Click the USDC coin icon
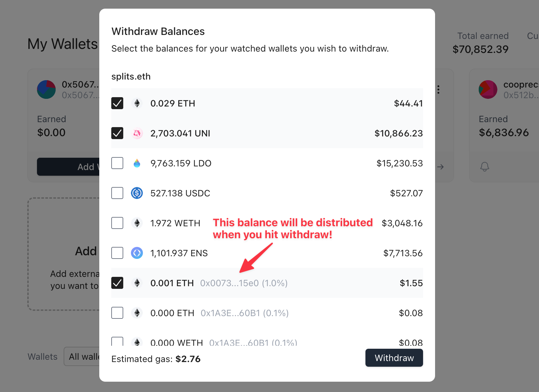 click(137, 193)
